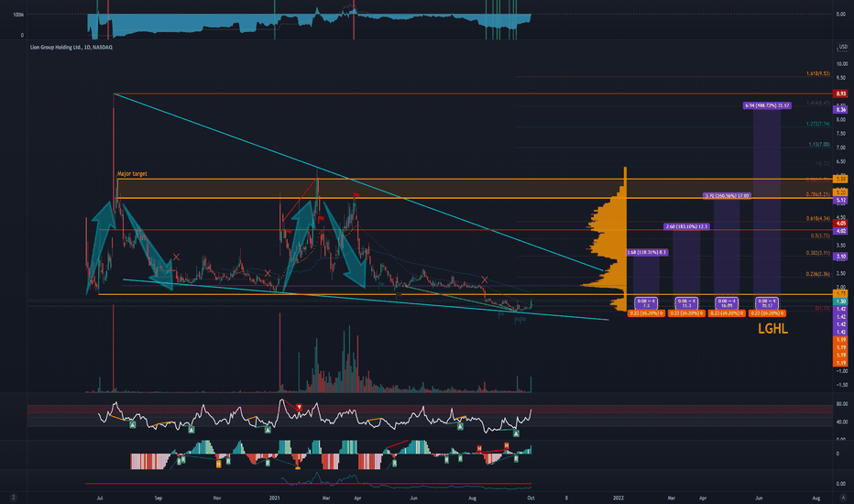Click the orange 5.88 price label
The width and height of the screenshot is (854, 504).
coord(841,179)
